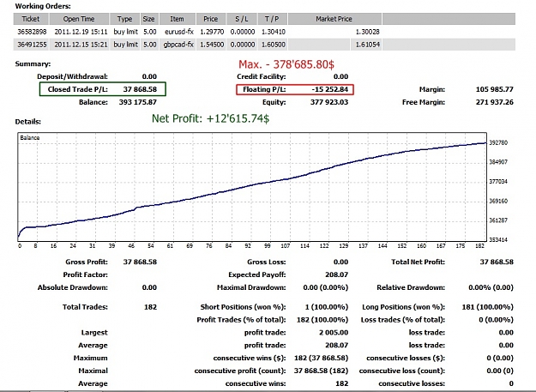Click price value 1.29770
536x392 pixels.
[x=212, y=32]
